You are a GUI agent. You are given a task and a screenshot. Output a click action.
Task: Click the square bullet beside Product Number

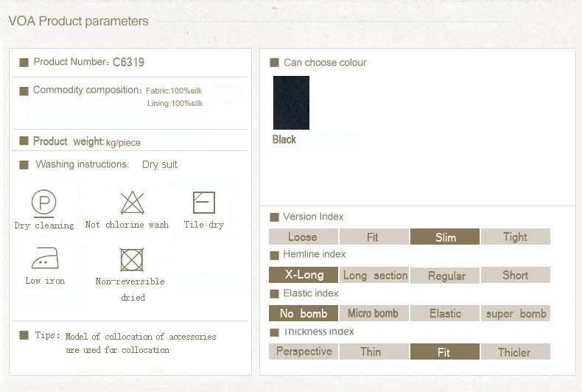pos(24,63)
